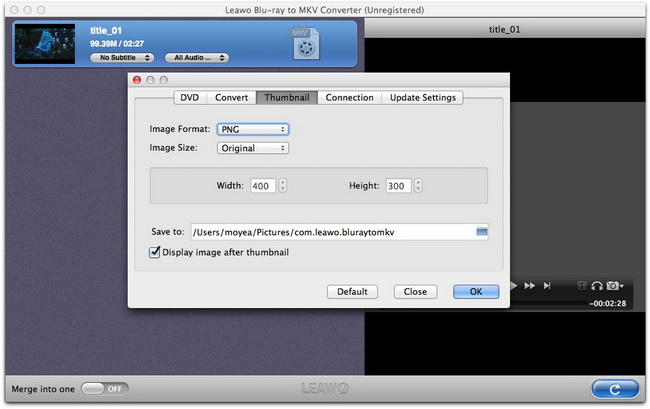Click the Image Format label
Screen dimensions: 650x409
point(179,129)
